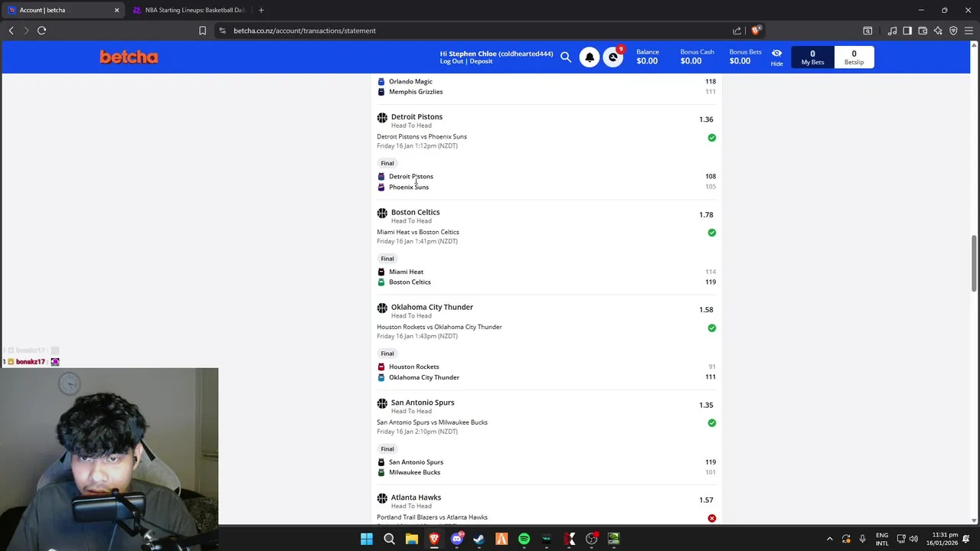The image size is (980, 551).
Task: Open the browser tab search icon
Action: click(867, 31)
